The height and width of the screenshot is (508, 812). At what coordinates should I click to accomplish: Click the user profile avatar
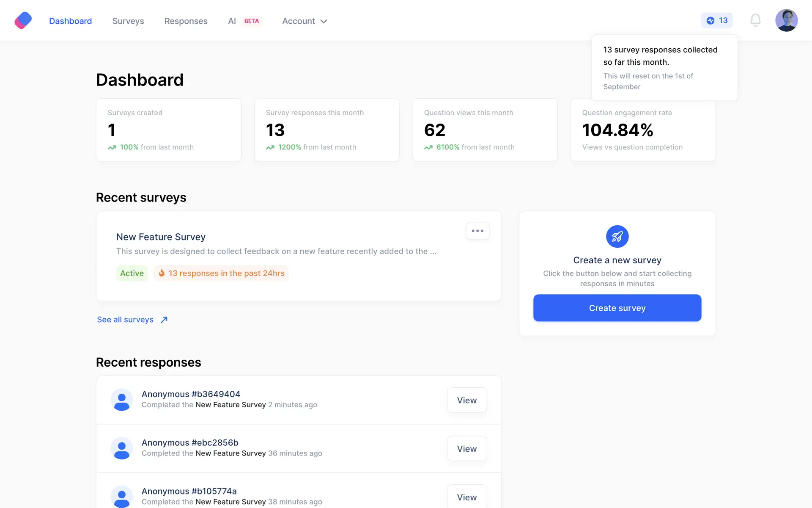click(786, 20)
